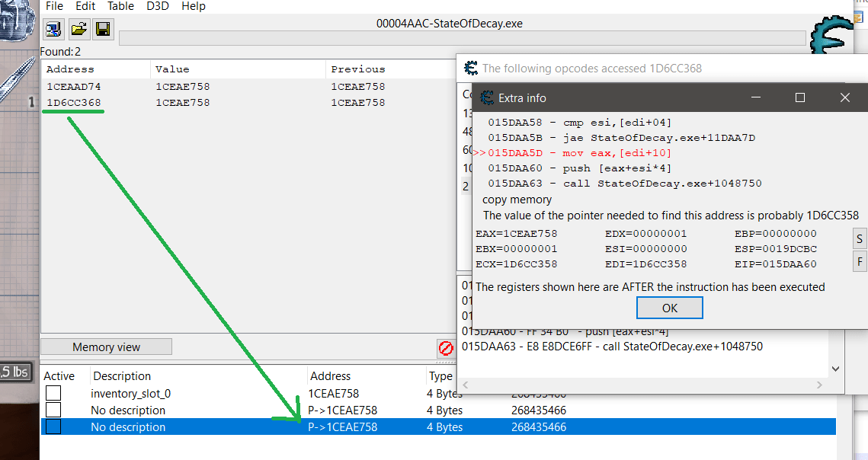Click the F button in Extra info
The image size is (868, 460).
[x=859, y=261]
